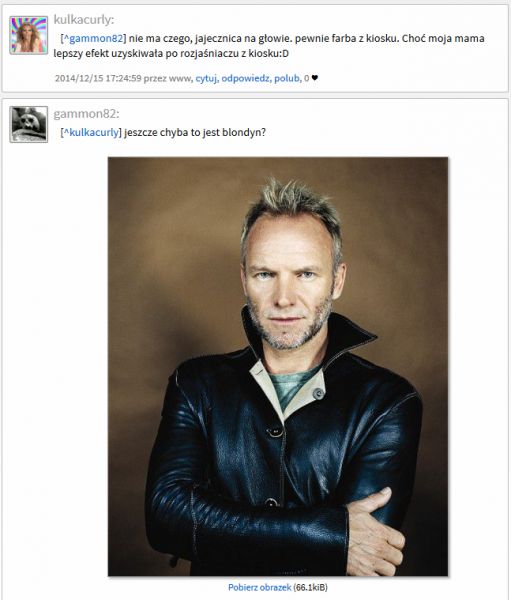
Task: Click the black heart icon
Action: (315, 78)
